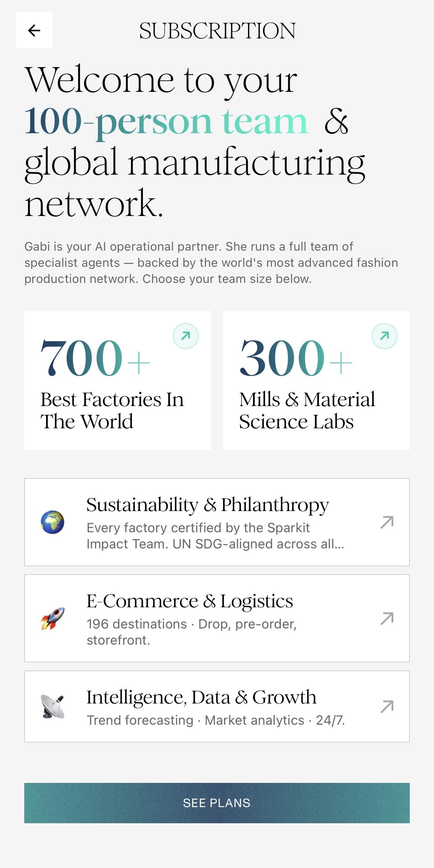Click the arrow badge on the 700+ card
Image resolution: width=434 pixels, height=868 pixels.
point(185,336)
